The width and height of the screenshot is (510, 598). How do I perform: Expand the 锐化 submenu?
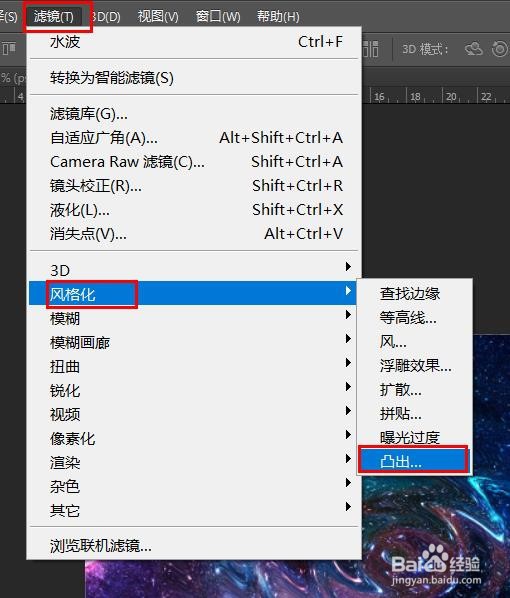194,390
